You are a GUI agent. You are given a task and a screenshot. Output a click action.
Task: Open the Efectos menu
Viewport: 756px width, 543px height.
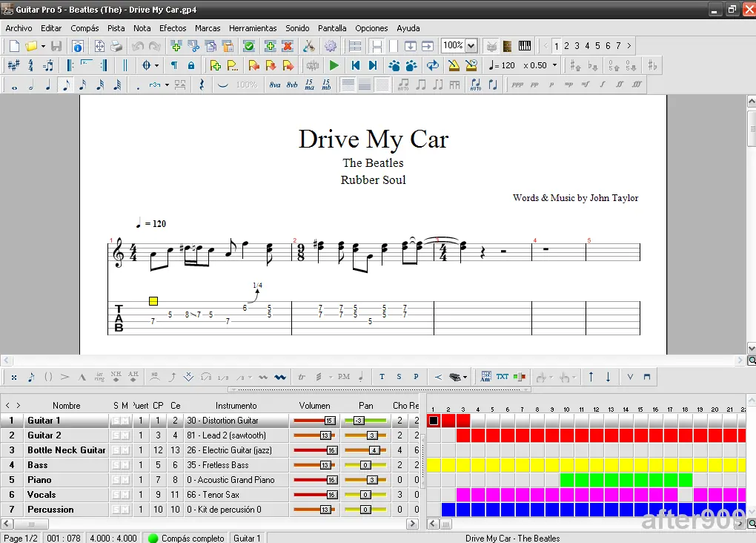click(x=173, y=28)
